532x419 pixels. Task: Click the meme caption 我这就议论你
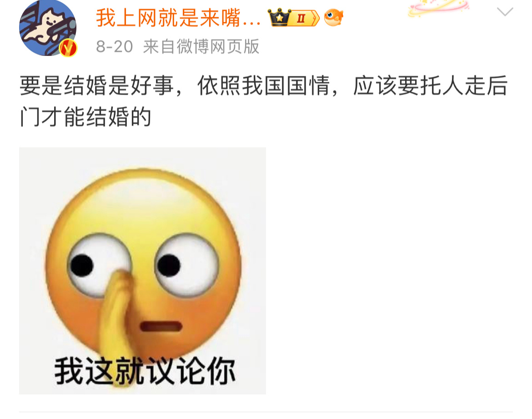pos(145,371)
